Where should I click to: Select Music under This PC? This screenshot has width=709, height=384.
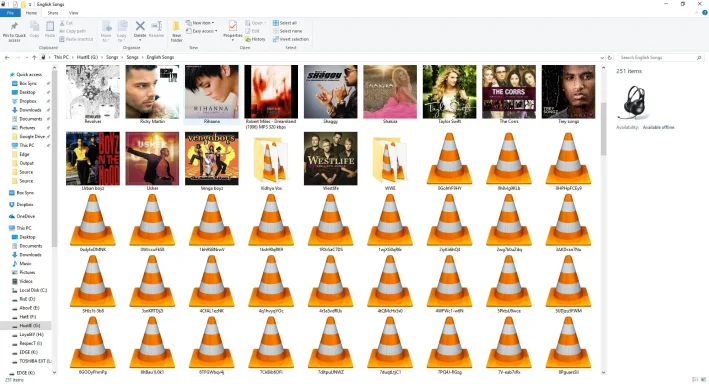point(25,264)
